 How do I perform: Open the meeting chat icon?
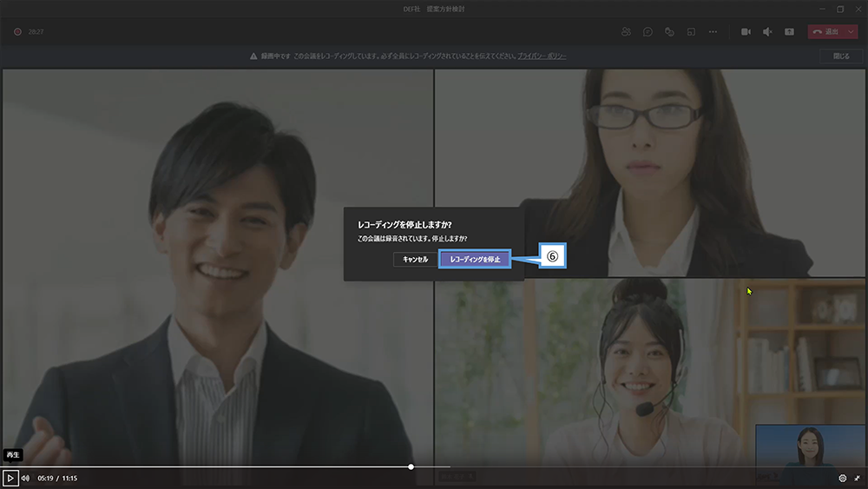click(648, 31)
